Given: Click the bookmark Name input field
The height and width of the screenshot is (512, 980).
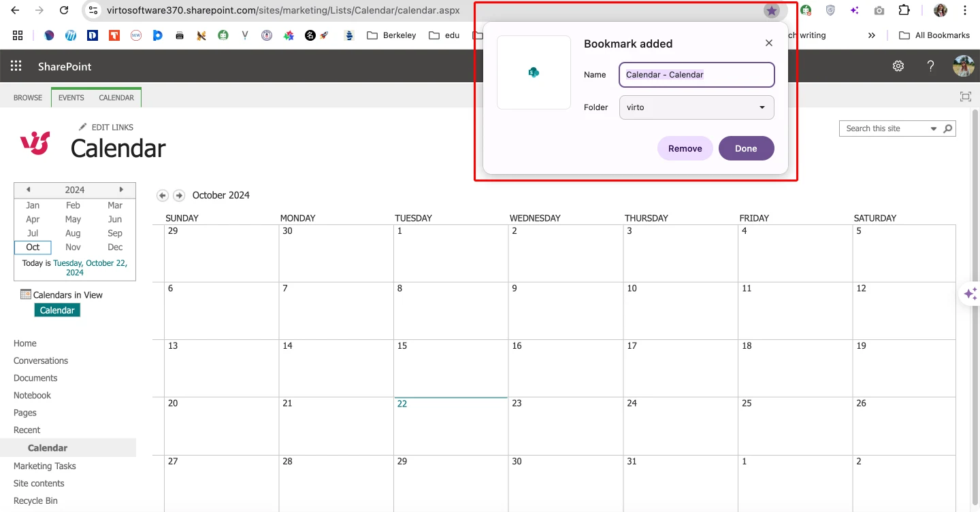Looking at the screenshot, I should pos(696,75).
